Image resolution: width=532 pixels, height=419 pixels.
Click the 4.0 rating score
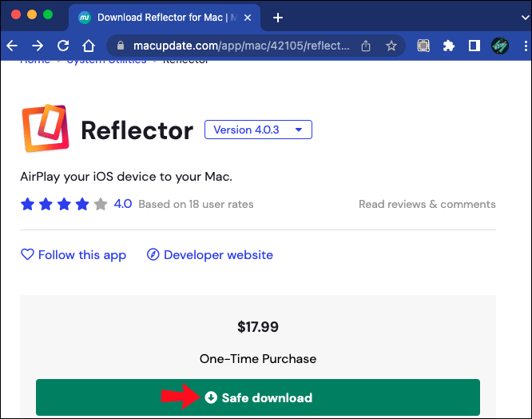tap(122, 204)
